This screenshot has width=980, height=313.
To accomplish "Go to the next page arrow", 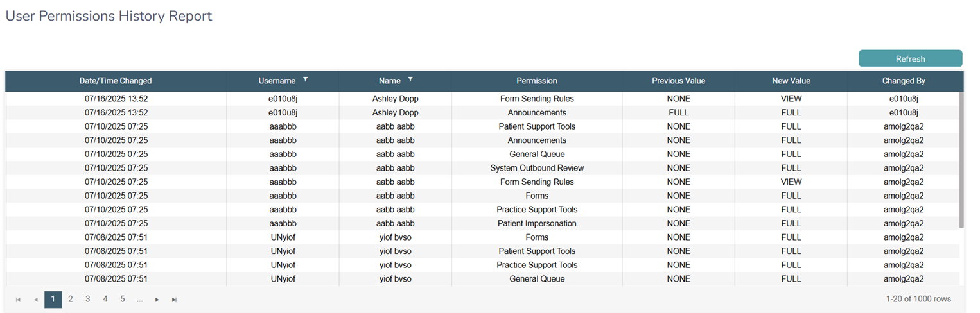I will click(157, 300).
